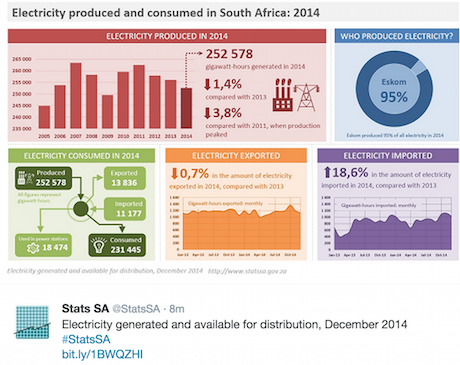Click the Exported 13 836 box
The image size is (460, 365).
click(125, 178)
